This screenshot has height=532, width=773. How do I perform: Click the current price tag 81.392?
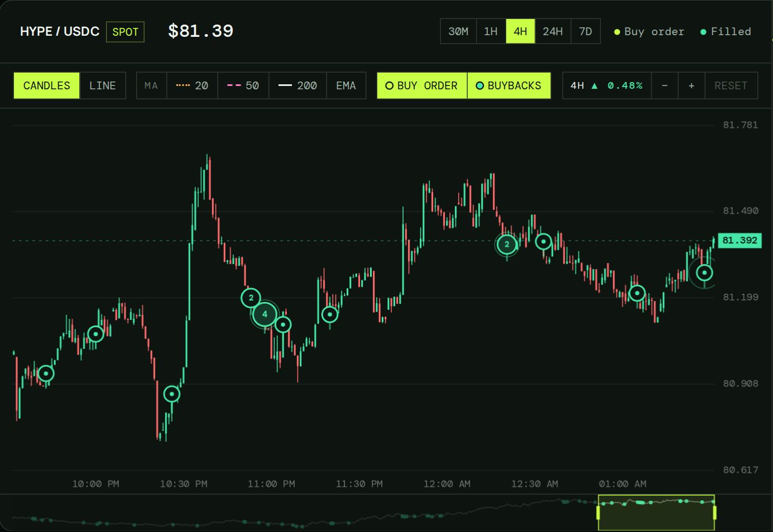pos(740,241)
